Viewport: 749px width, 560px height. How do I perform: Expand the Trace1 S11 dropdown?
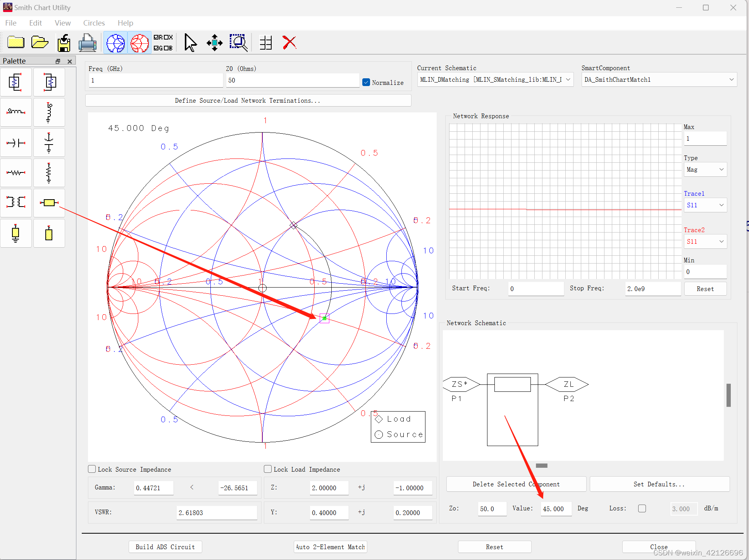point(705,205)
